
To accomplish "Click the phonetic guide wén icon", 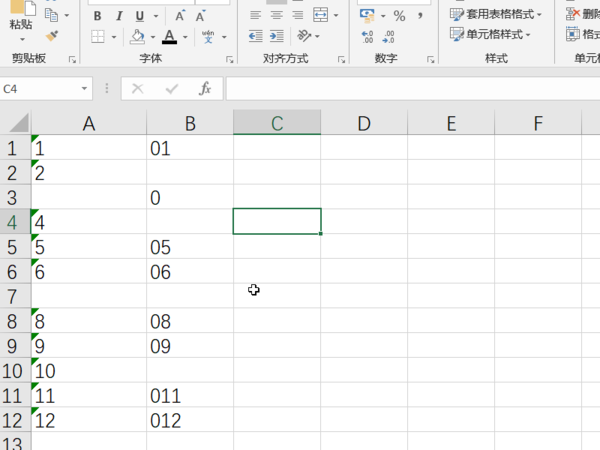I will pos(208,37).
